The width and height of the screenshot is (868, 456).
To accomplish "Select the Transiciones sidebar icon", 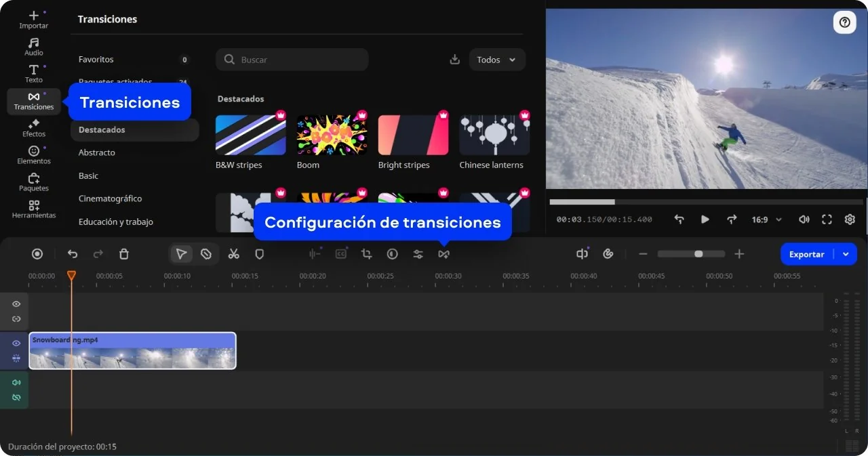I will [33, 101].
